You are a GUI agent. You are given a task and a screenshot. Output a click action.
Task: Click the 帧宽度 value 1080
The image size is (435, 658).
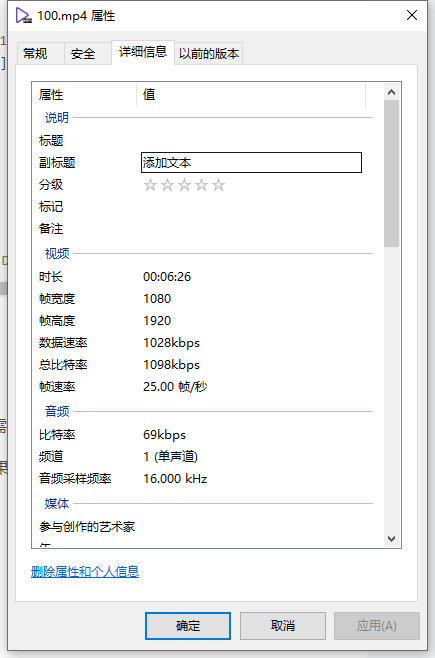coord(157,299)
